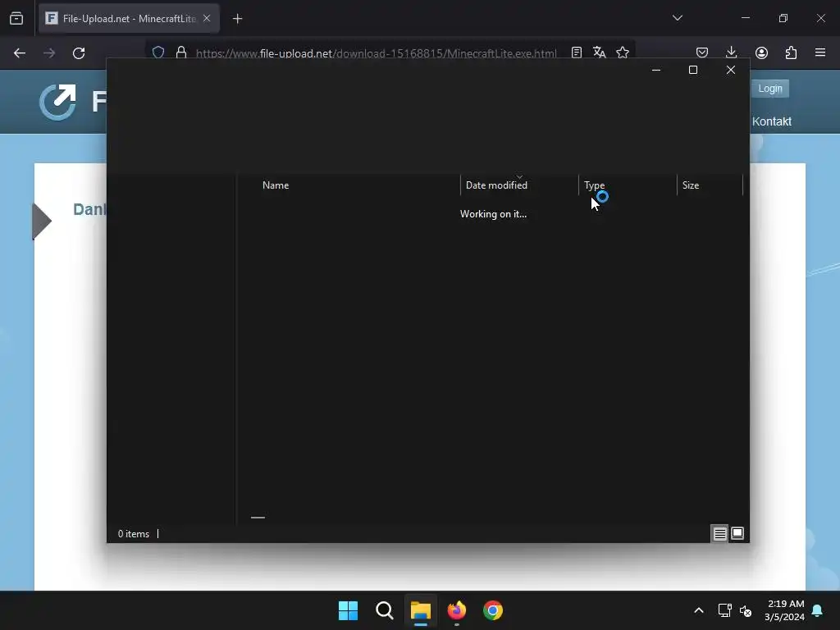This screenshot has height=630, width=840.
Task: Toggle reader view in Firefox address bar
Action: 577,52
